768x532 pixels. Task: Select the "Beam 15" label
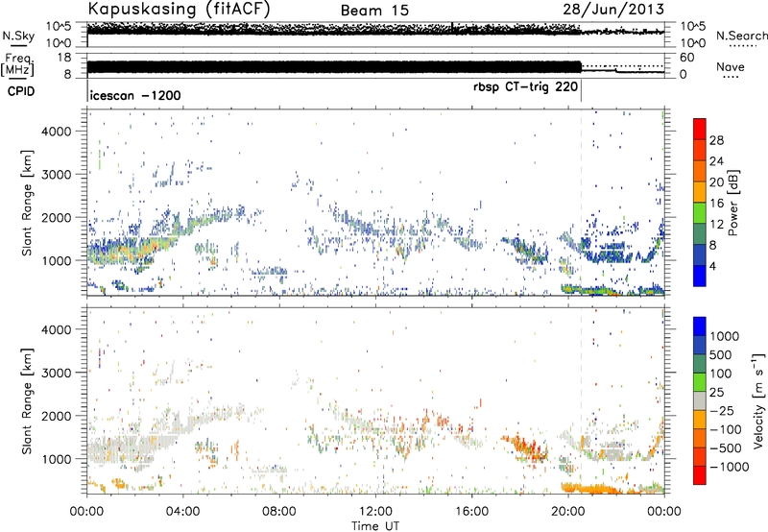pos(374,11)
